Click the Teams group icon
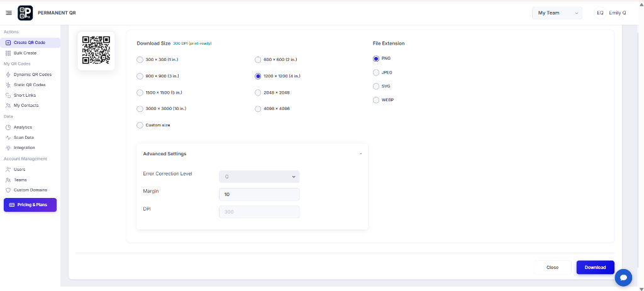This screenshot has height=291, width=644. pos(8,180)
